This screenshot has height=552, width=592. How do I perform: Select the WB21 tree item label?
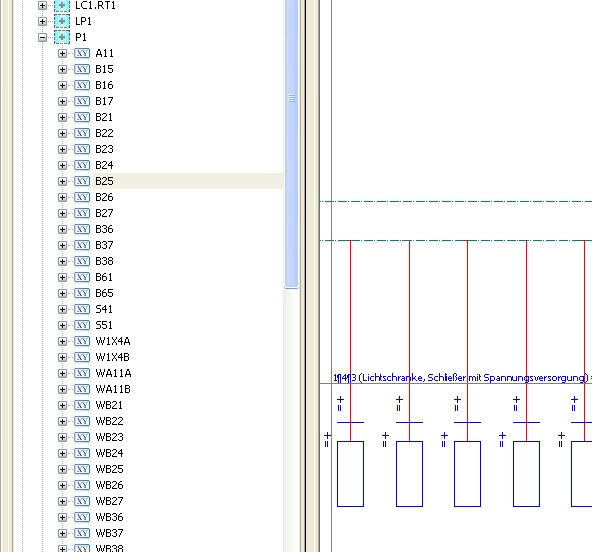click(x=109, y=405)
